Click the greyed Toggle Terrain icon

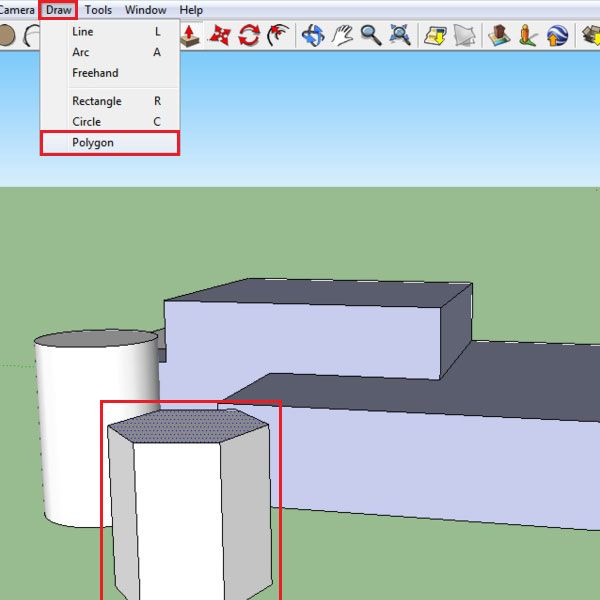point(464,36)
